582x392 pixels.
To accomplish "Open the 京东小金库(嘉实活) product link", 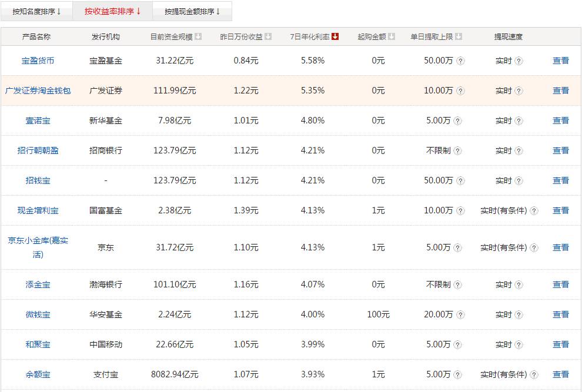I will [x=38, y=247].
